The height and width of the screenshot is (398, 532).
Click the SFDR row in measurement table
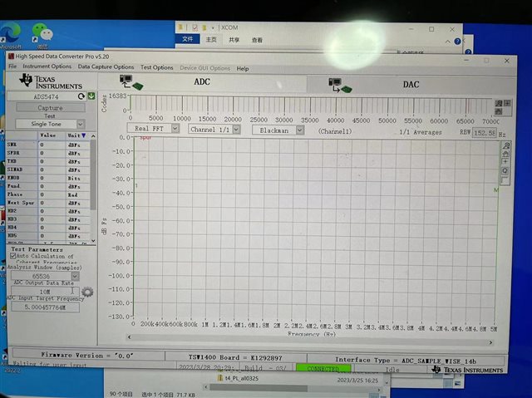(x=48, y=153)
